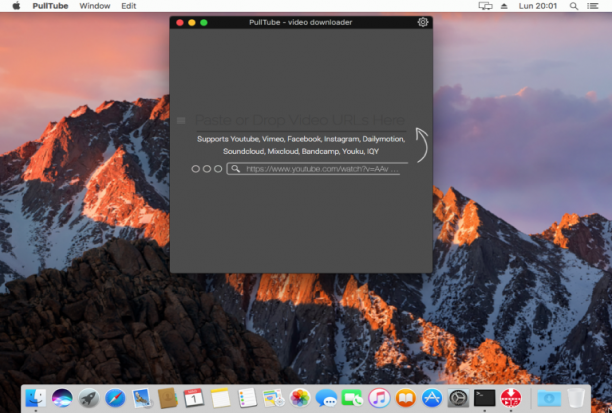The height and width of the screenshot is (413, 612).
Task: Open Safari from the Dock
Action: click(x=115, y=398)
